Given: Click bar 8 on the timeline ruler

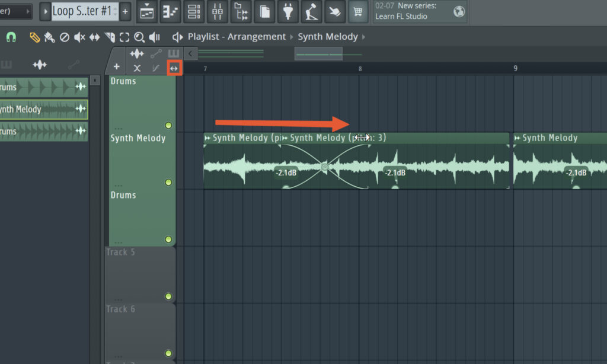Looking at the screenshot, I should [360, 69].
